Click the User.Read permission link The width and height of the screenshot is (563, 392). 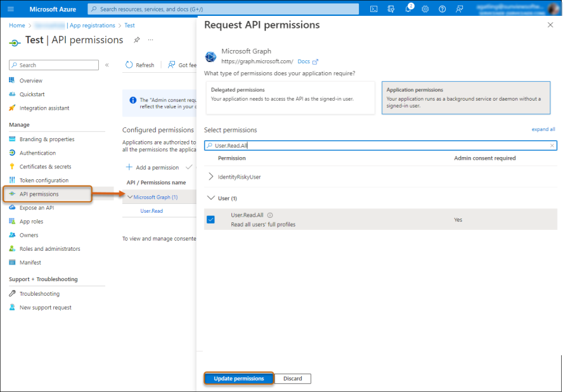[x=152, y=211]
